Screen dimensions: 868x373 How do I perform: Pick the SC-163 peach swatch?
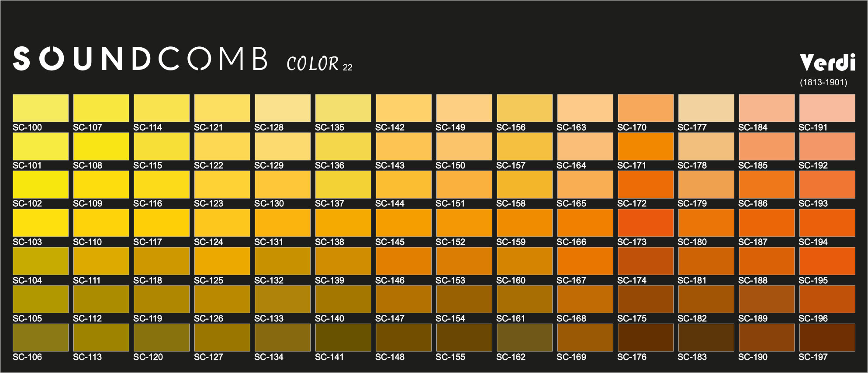click(585, 108)
